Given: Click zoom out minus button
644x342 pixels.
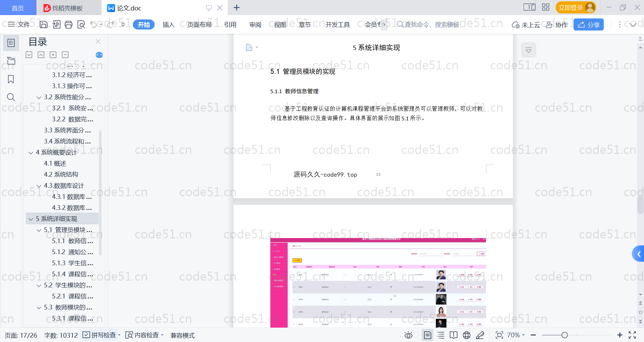Looking at the screenshot, I should [533, 335].
